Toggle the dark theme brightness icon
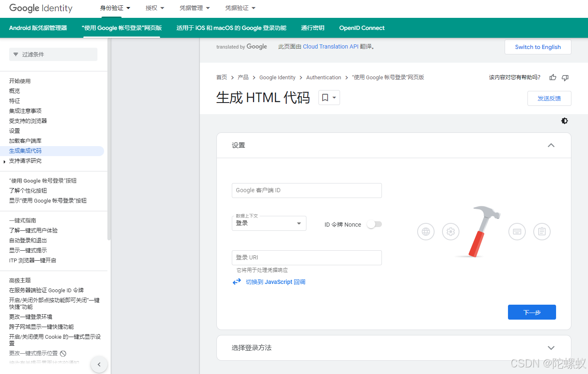The height and width of the screenshot is (374, 588). click(564, 121)
